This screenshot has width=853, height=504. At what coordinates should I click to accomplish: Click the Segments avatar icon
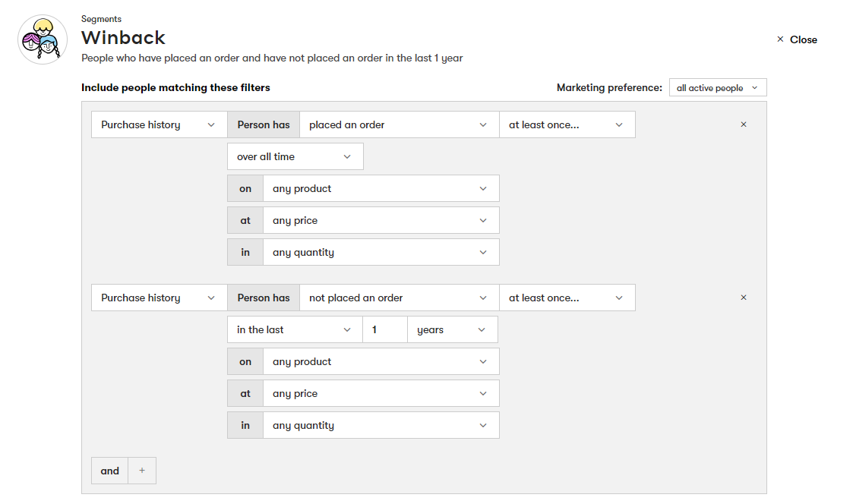[43, 40]
